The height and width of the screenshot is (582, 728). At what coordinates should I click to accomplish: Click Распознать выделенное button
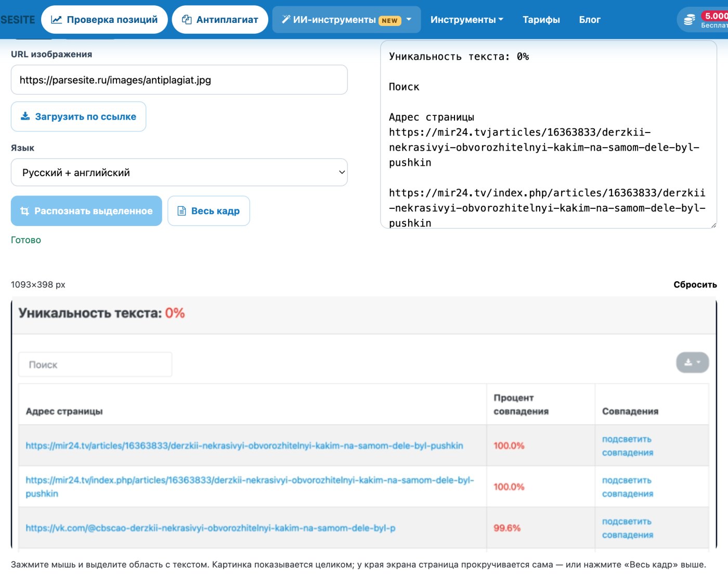coord(86,211)
